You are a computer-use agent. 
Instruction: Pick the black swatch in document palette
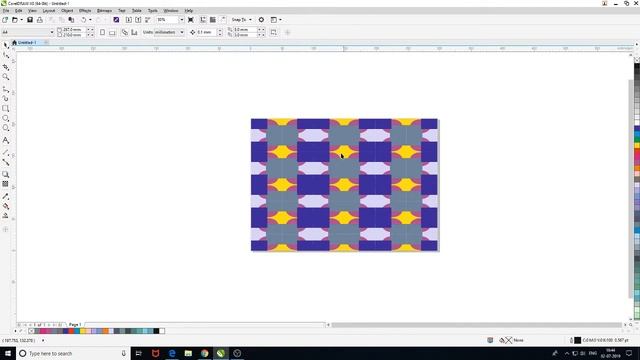(156, 331)
